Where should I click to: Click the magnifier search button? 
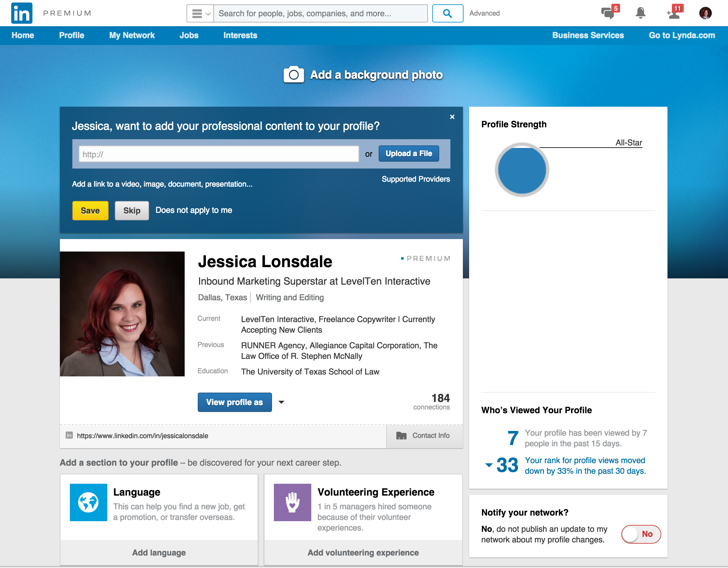point(447,13)
